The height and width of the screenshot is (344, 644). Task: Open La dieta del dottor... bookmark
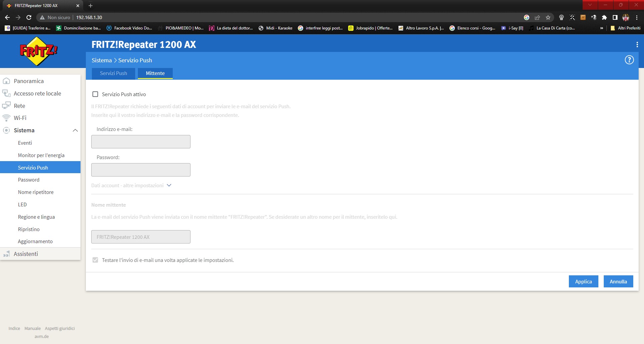[231, 28]
